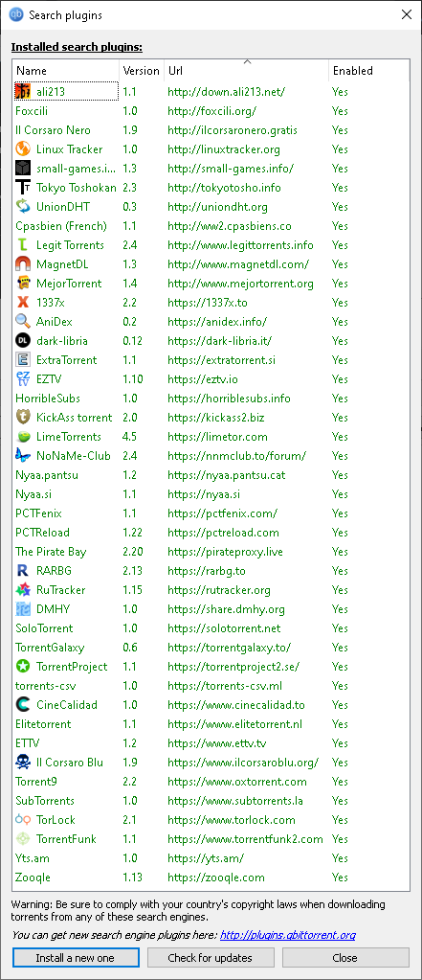Click the CineCalidad icon

(x=22, y=705)
